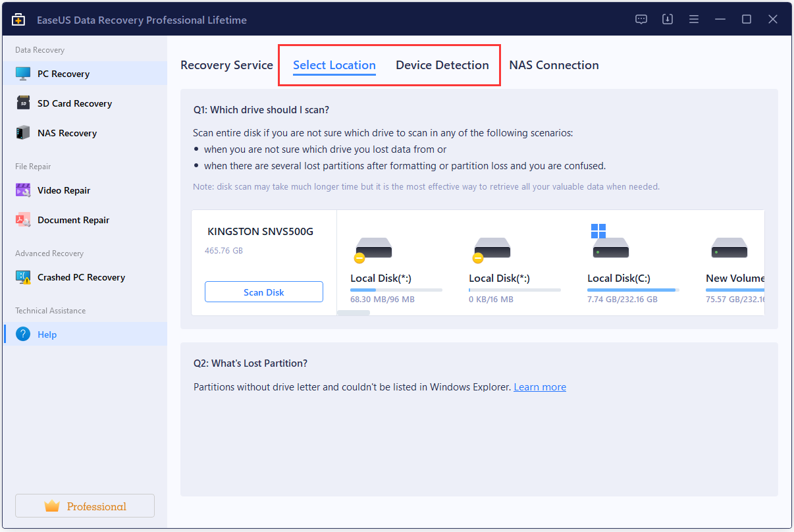
Task: Open SD Card Recovery in sidebar
Action: tap(85, 103)
